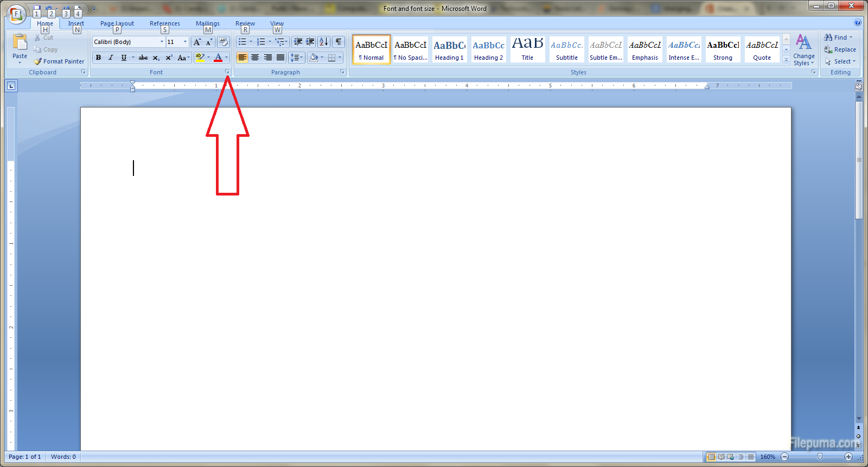Toggle Underline formatting
Image resolution: width=868 pixels, height=467 pixels.
(124, 58)
